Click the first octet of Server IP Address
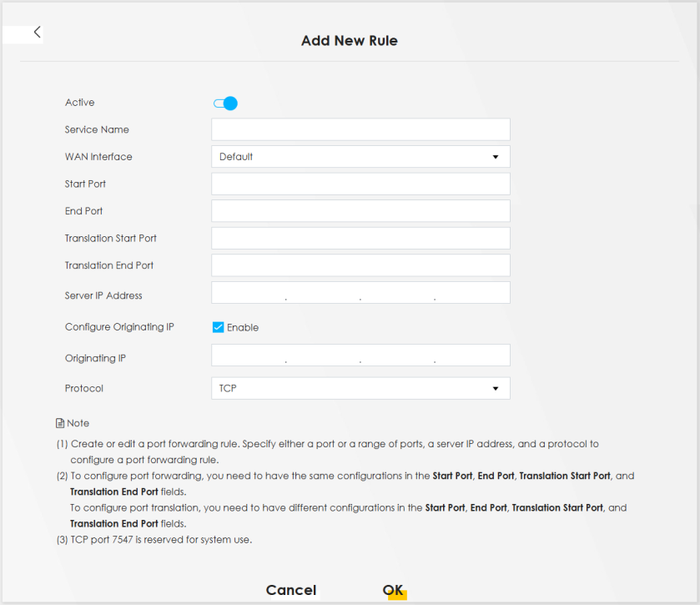 click(x=249, y=293)
